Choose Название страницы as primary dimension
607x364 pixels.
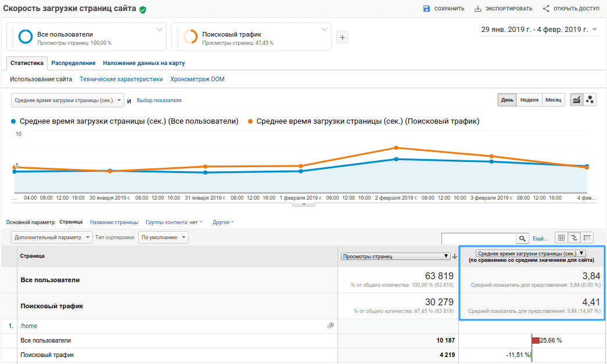tap(114, 222)
